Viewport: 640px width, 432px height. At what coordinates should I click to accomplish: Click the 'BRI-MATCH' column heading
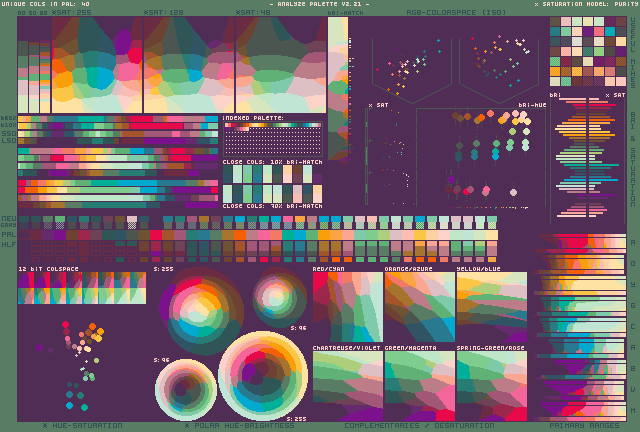[x=345, y=13]
